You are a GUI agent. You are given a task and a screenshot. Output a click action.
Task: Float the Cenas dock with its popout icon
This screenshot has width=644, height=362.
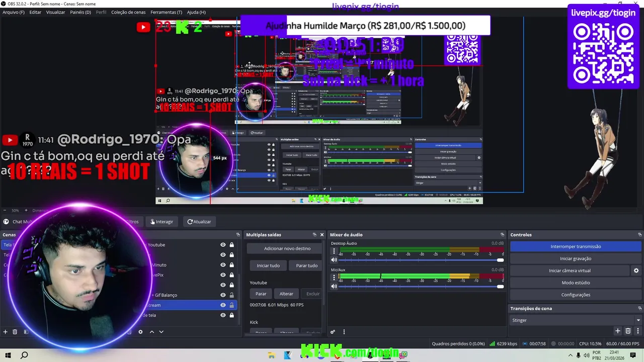pyautogui.click(x=238, y=235)
